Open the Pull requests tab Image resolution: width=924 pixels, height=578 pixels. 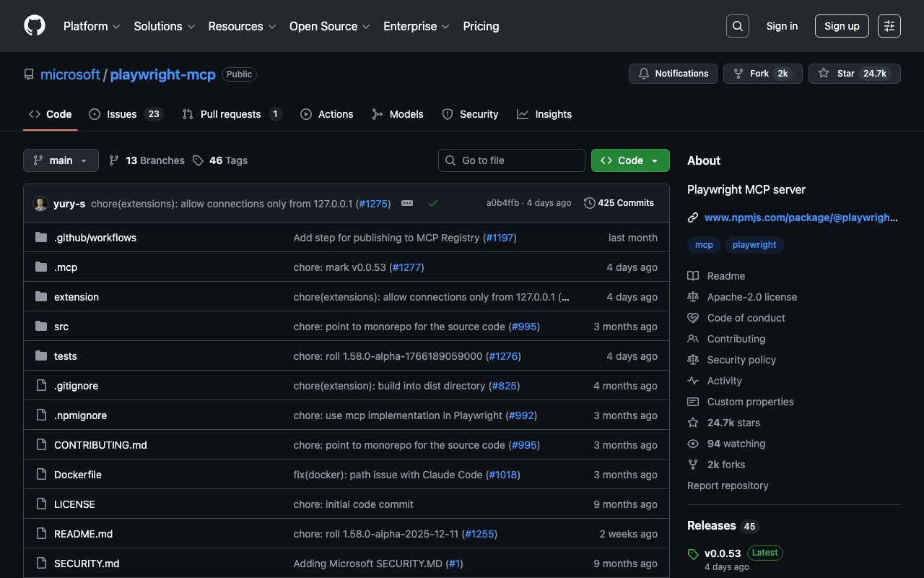(x=231, y=114)
